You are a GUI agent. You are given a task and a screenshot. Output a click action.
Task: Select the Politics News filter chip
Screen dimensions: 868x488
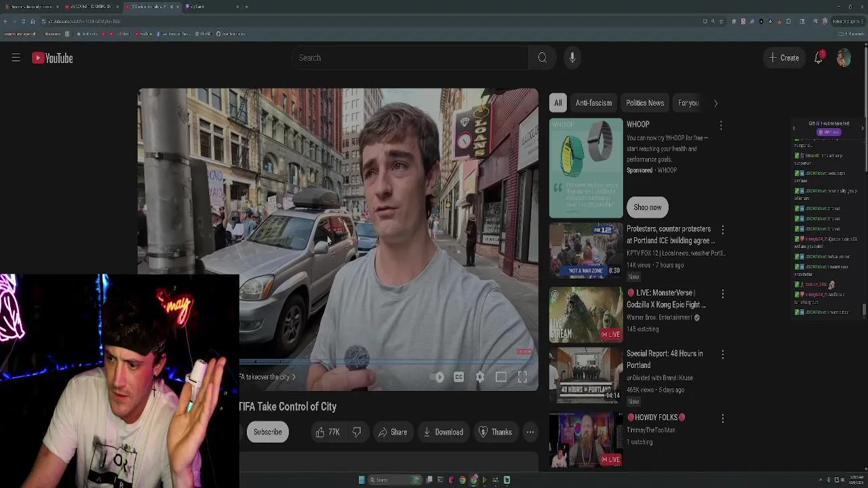(645, 103)
